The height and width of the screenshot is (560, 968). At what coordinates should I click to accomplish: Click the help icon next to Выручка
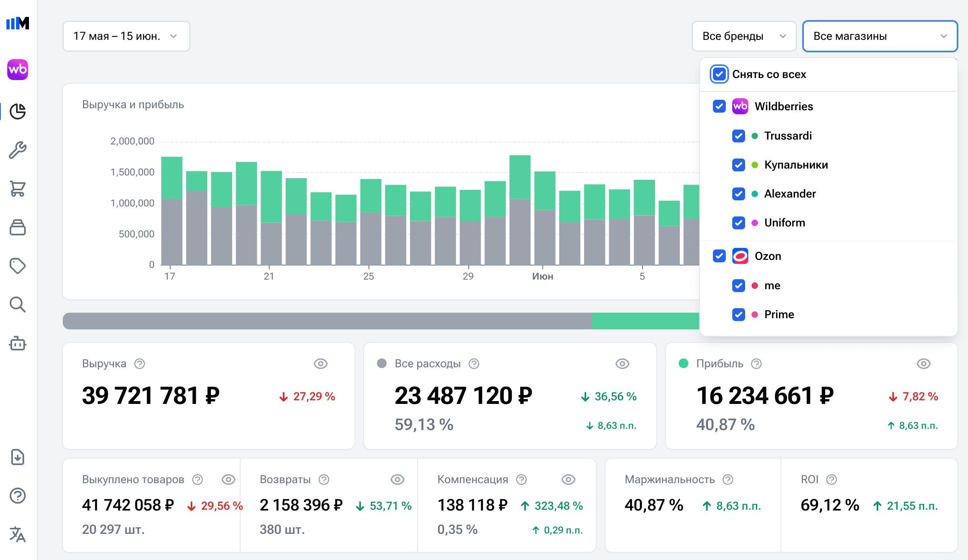(140, 364)
